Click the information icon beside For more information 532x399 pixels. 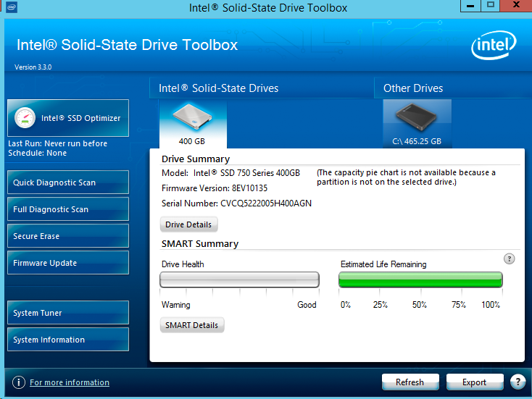pos(18,382)
